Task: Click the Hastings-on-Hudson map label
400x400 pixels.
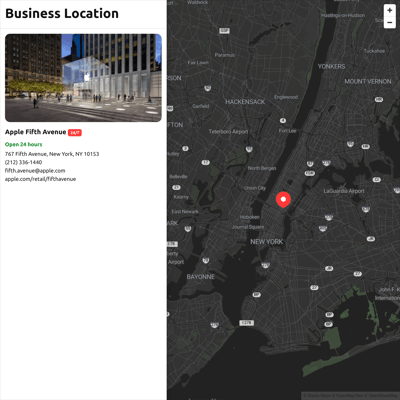Action: [x=343, y=15]
